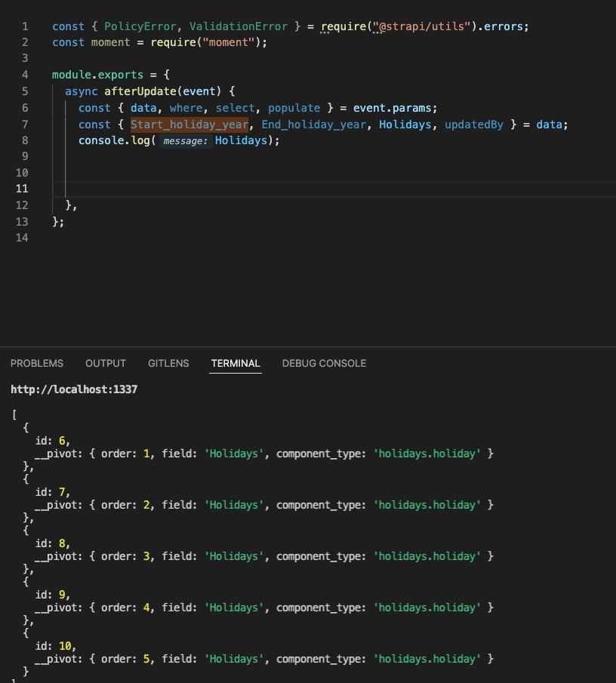The width and height of the screenshot is (616, 683).
Task: Open the GITLENS tab
Action: [168, 363]
